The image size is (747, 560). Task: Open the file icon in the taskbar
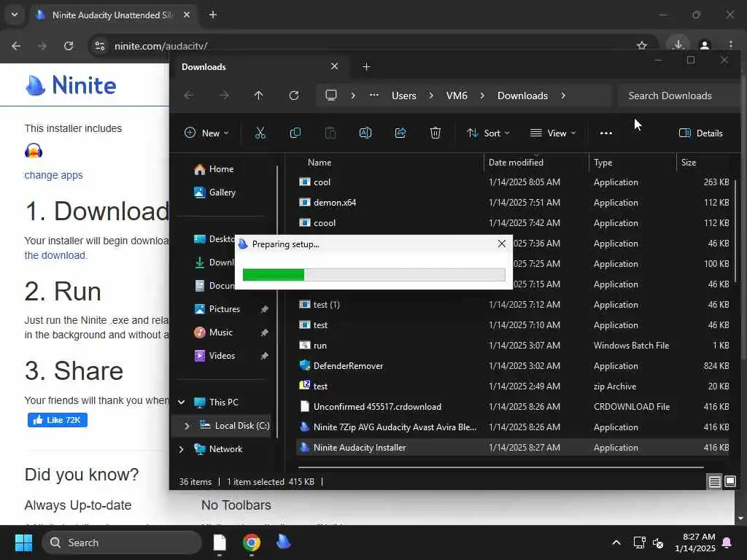(220, 542)
